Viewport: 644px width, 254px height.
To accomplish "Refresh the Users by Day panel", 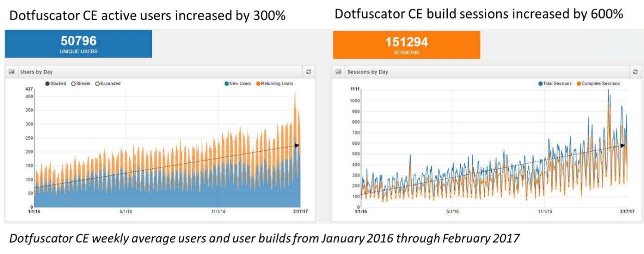I will click(308, 72).
